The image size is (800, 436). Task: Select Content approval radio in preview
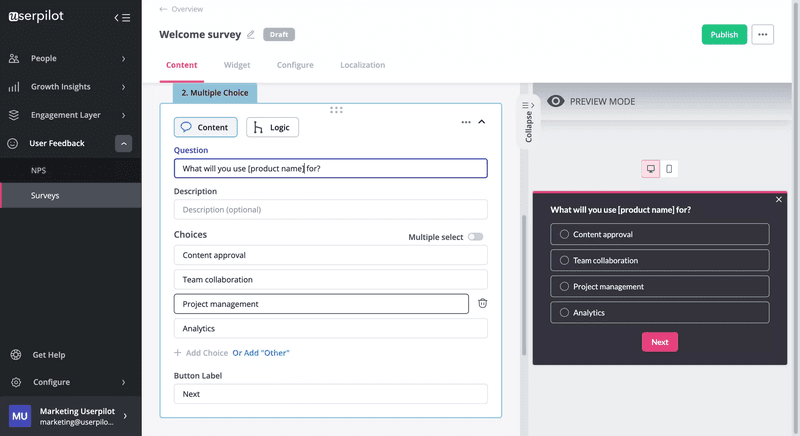[x=564, y=235]
